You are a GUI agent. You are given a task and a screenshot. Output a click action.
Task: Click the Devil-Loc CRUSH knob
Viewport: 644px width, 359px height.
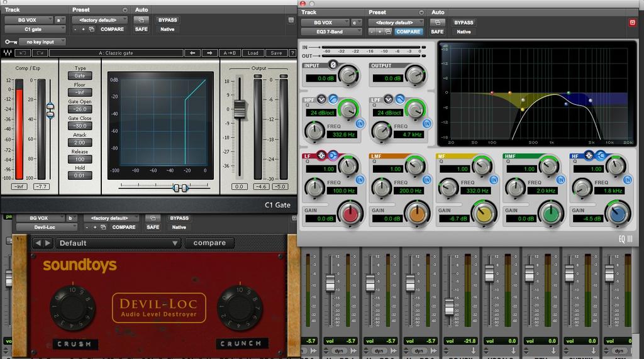pos(73,308)
